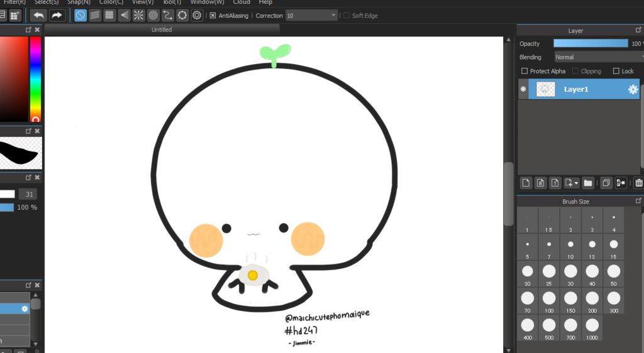This screenshot has height=353, width=644.
Task: Choose brush size 100
Action: click(549, 301)
